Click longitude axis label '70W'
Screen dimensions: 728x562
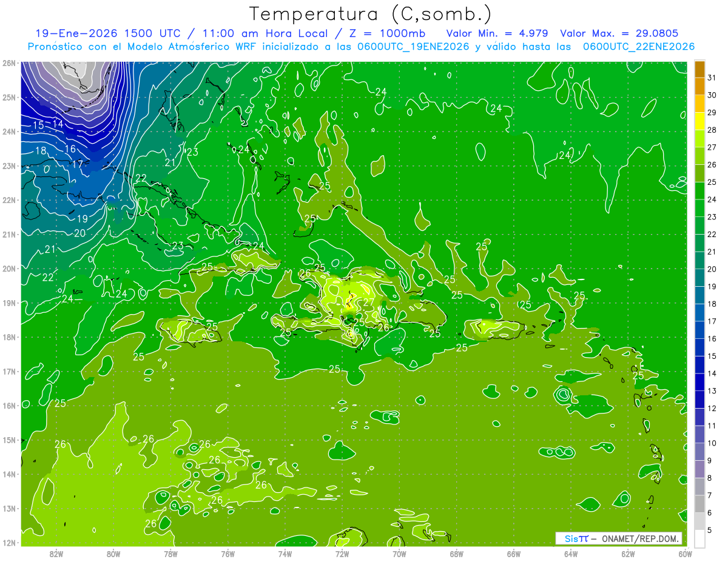coord(399,554)
